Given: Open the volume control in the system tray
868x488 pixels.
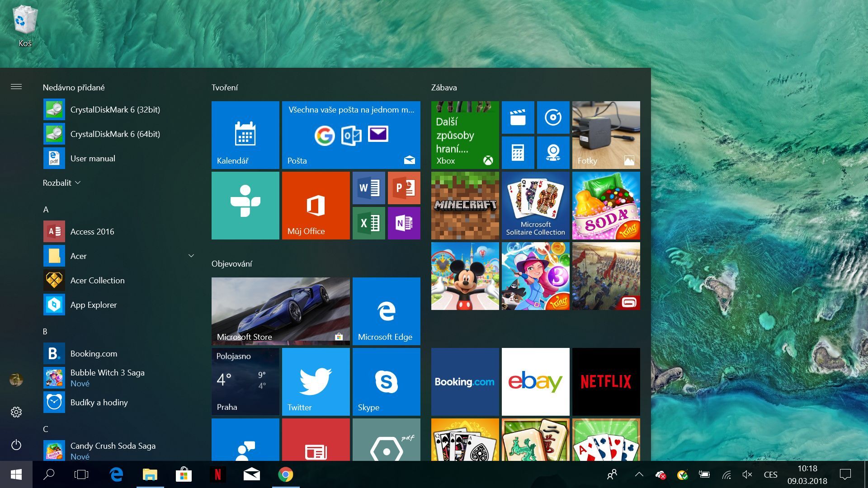Looking at the screenshot, I should pyautogui.click(x=747, y=475).
